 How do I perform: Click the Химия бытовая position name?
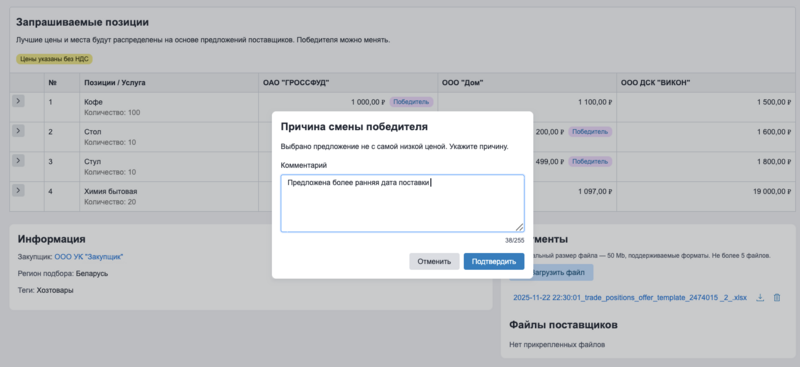click(111, 191)
